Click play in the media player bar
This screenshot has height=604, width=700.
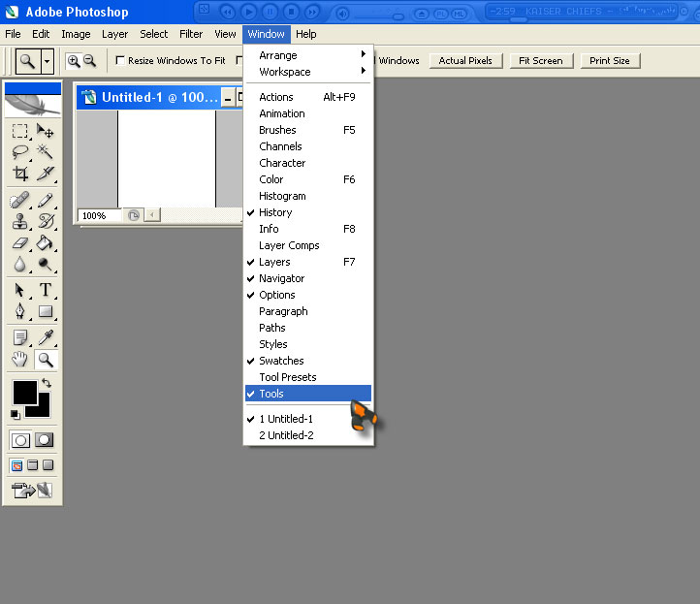pos(249,12)
